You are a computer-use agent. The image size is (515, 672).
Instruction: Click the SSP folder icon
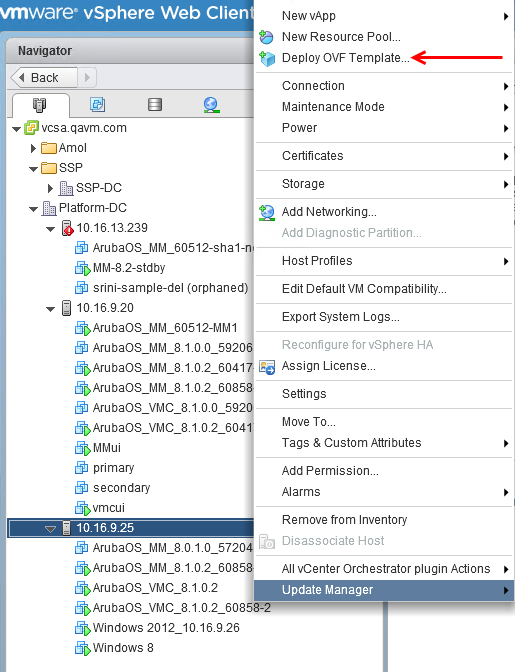pos(49,168)
